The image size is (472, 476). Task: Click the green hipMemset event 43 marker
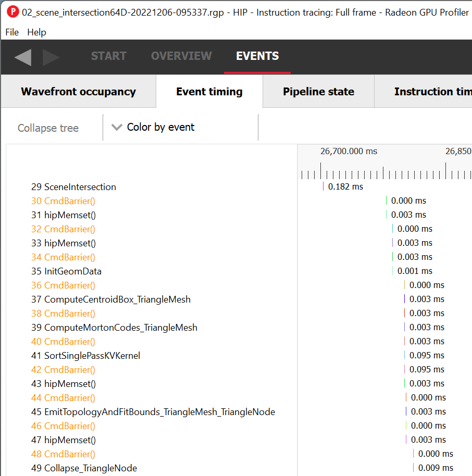click(404, 383)
